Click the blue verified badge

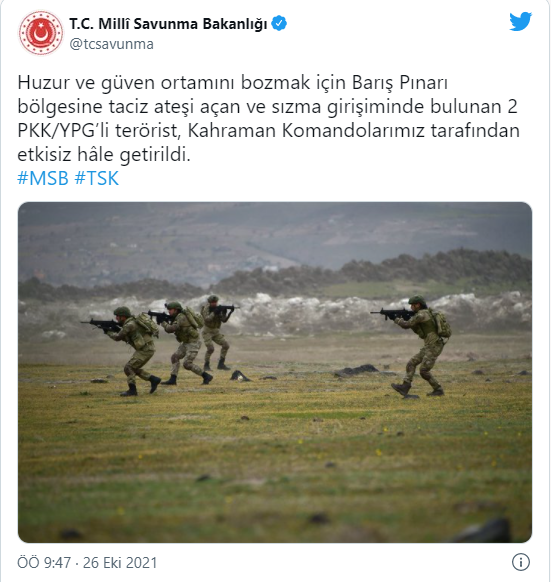click(279, 23)
